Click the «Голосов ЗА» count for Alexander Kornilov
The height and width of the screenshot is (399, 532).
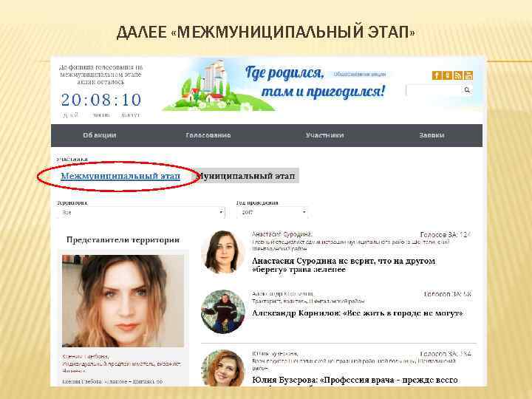(x=448, y=294)
